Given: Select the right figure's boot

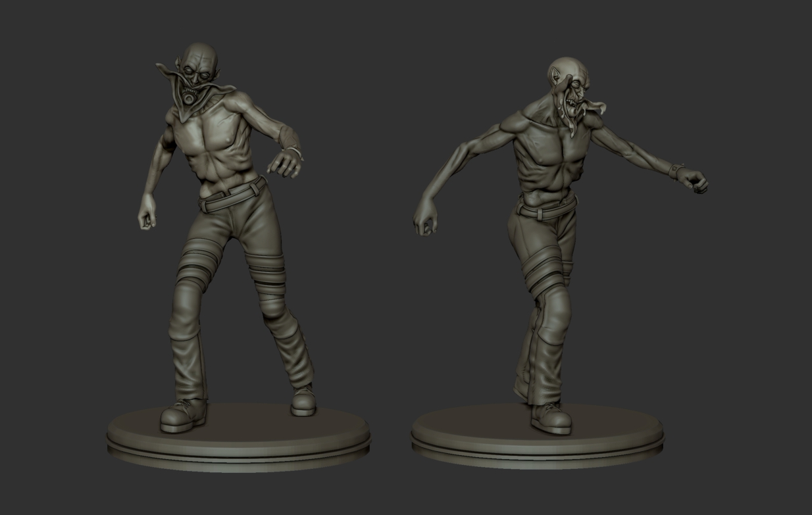Looking at the screenshot, I should coord(550,417).
